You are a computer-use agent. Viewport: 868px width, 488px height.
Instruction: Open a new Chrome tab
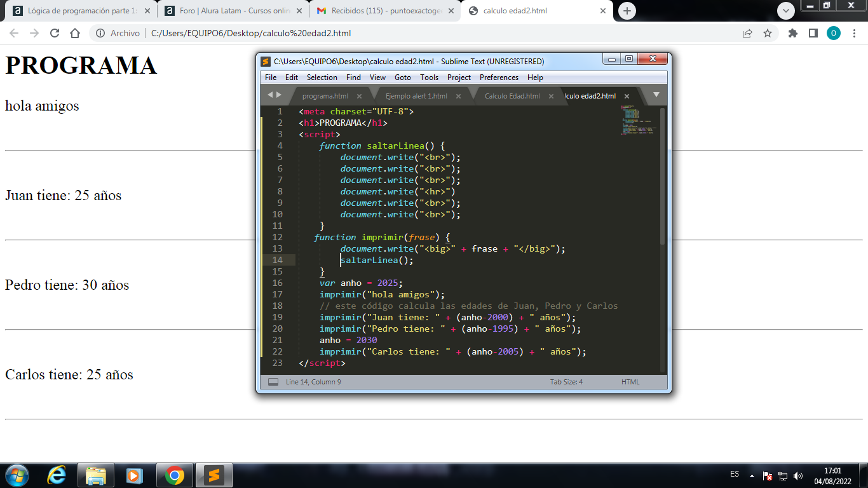[x=627, y=11]
